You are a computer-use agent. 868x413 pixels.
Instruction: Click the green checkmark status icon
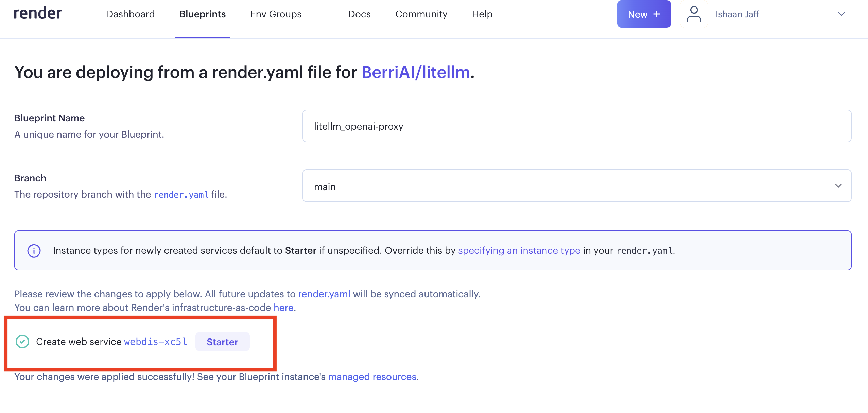[x=22, y=342]
